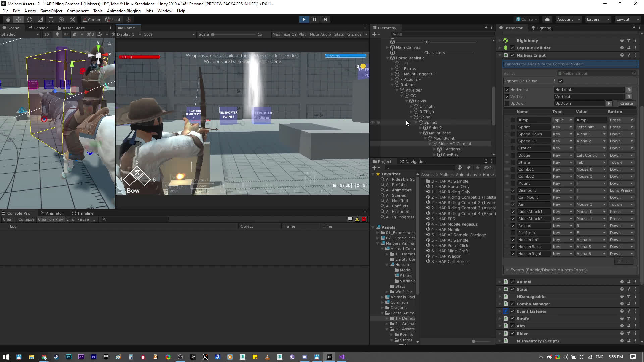Expand the Spine2 hierarchy node
The width and height of the screenshot is (644, 362).
(421, 128)
